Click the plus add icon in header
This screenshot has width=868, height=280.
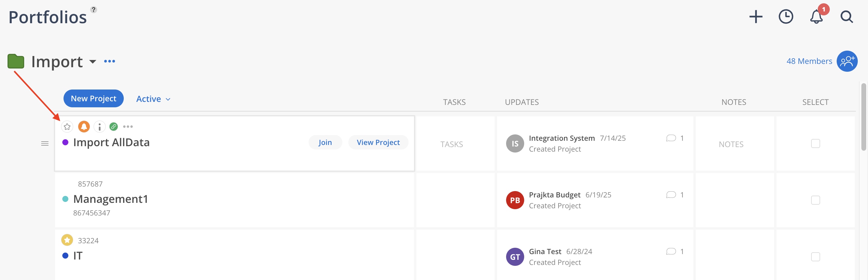(x=756, y=17)
